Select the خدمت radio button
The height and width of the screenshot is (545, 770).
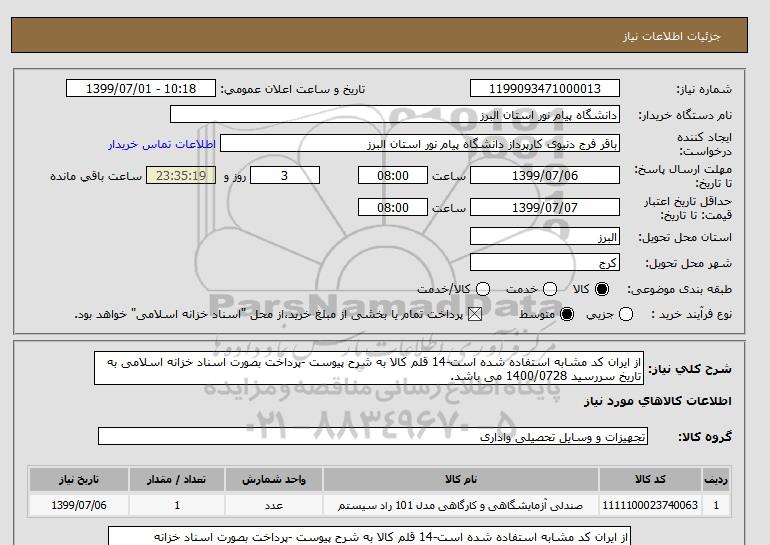coord(550,289)
